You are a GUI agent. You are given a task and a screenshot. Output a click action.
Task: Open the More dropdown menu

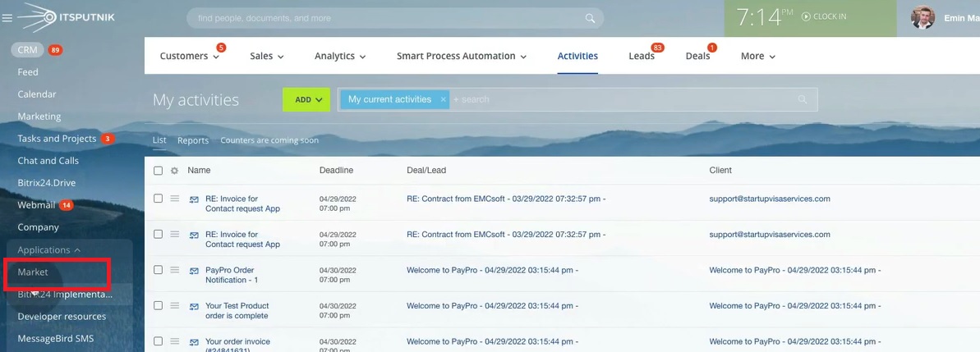[758, 56]
